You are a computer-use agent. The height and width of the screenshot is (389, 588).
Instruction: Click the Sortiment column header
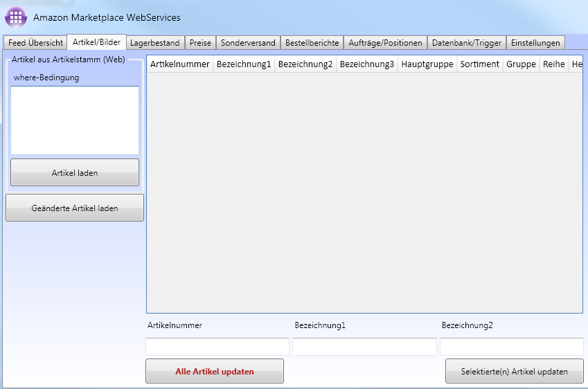point(480,64)
